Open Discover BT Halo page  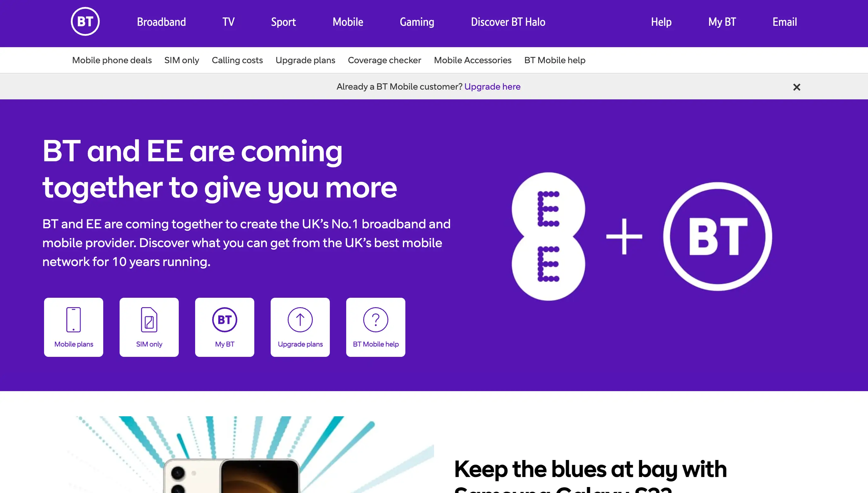point(508,22)
